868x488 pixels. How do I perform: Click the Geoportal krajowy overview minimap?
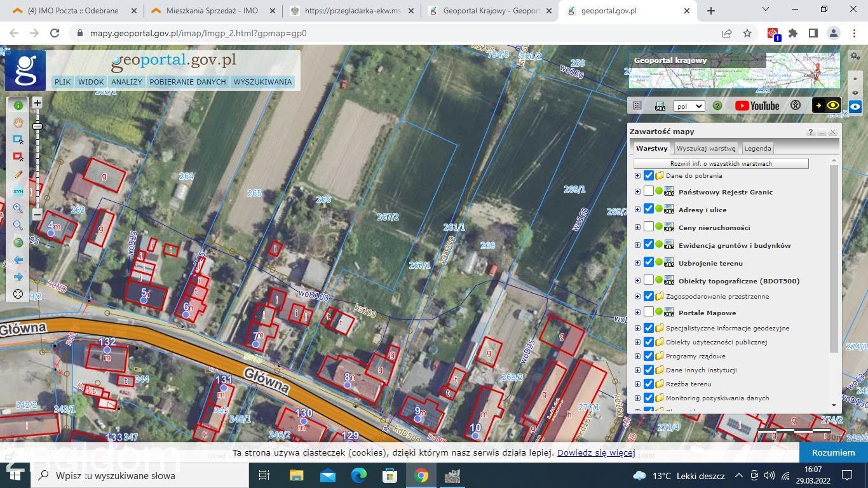[x=734, y=70]
